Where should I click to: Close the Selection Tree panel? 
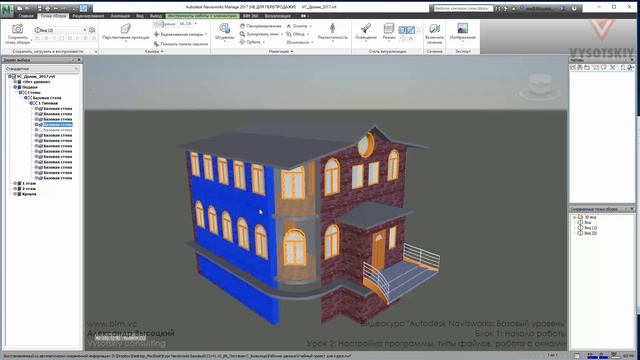[x=79, y=60]
